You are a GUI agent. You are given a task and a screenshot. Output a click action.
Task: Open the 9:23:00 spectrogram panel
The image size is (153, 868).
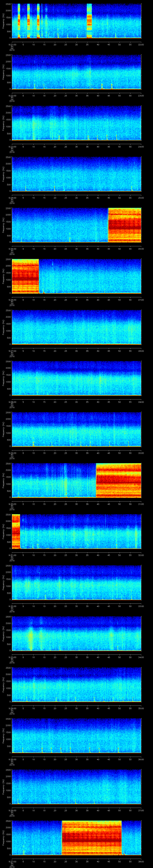coord(76,123)
